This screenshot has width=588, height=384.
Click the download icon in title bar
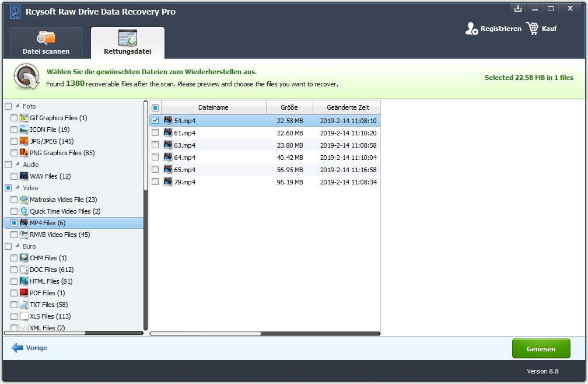click(518, 8)
